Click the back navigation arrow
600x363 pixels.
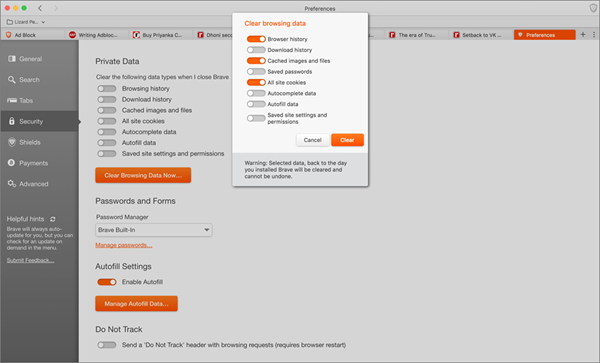click(40, 8)
